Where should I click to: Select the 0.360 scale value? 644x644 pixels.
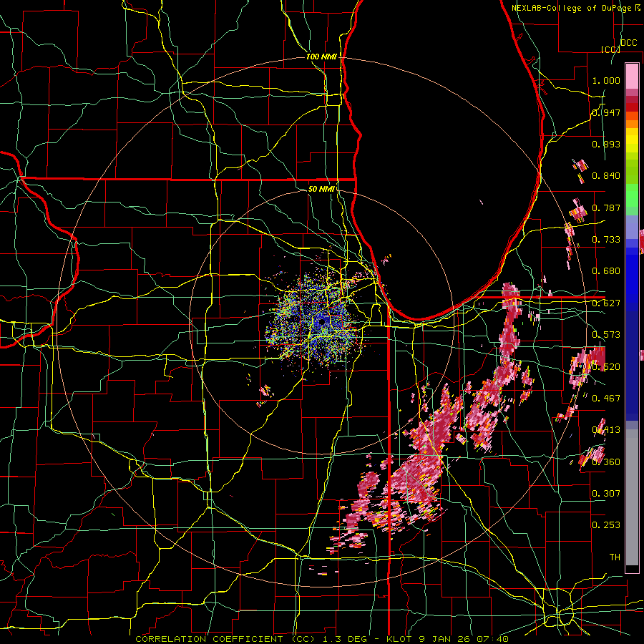[x=606, y=462]
